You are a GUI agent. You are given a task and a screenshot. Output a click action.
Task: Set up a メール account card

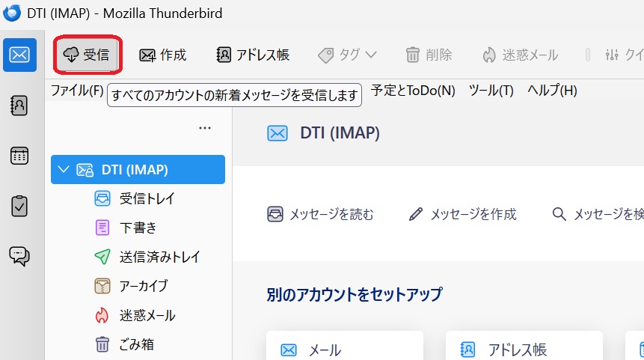pos(345,346)
